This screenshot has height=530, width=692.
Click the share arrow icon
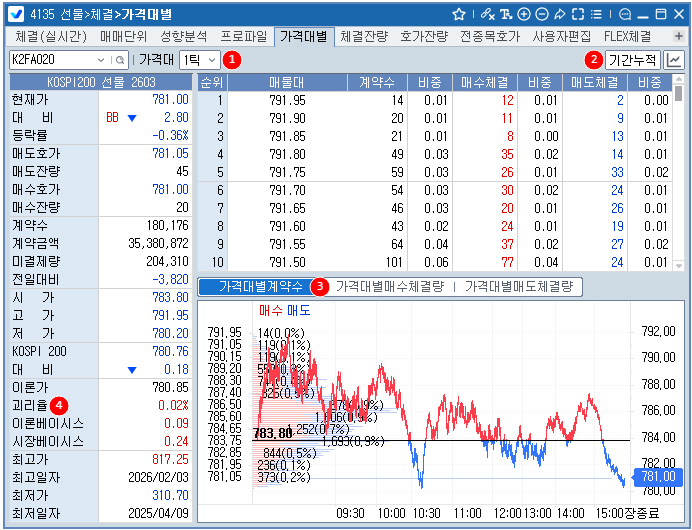559,15
